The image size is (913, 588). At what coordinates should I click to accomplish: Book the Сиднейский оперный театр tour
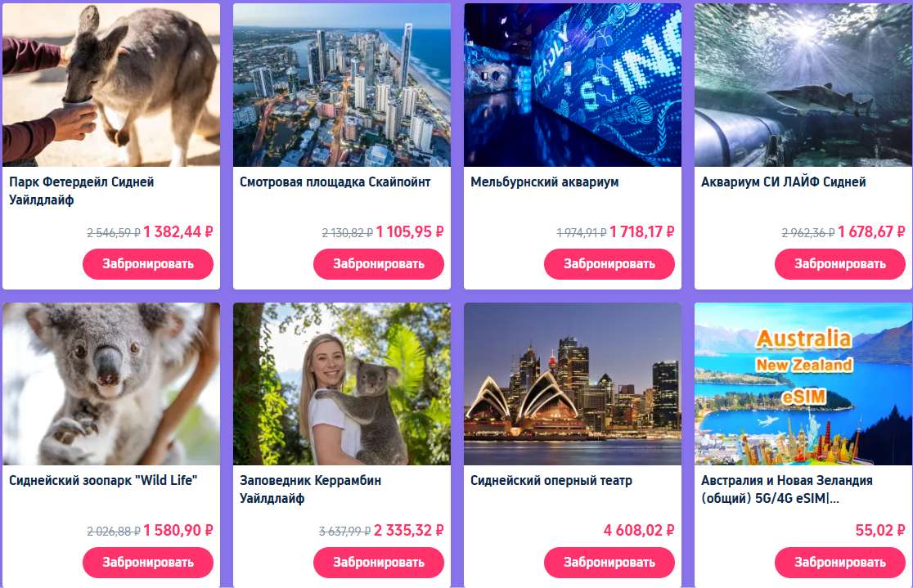609,563
